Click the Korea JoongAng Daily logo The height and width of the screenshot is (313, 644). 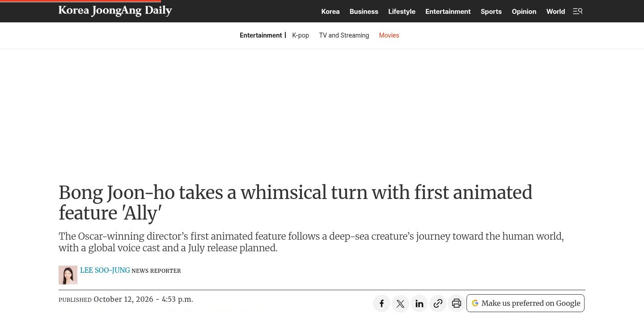(115, 11)
